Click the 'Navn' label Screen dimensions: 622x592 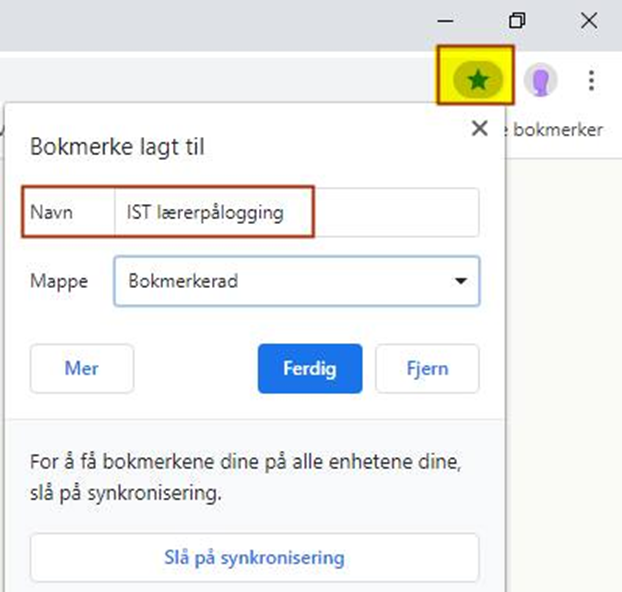(x=52, y=212)
